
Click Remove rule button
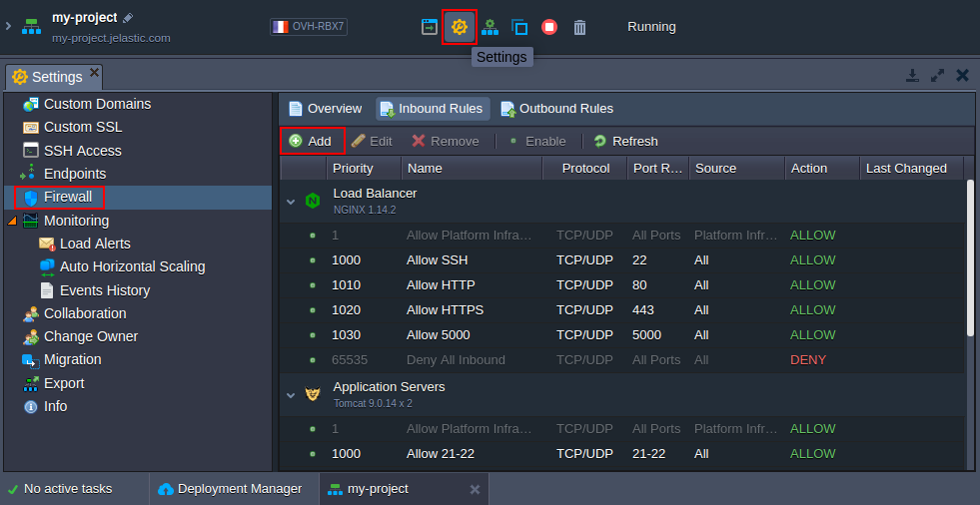pyautogui.click(x=447, y=141)
